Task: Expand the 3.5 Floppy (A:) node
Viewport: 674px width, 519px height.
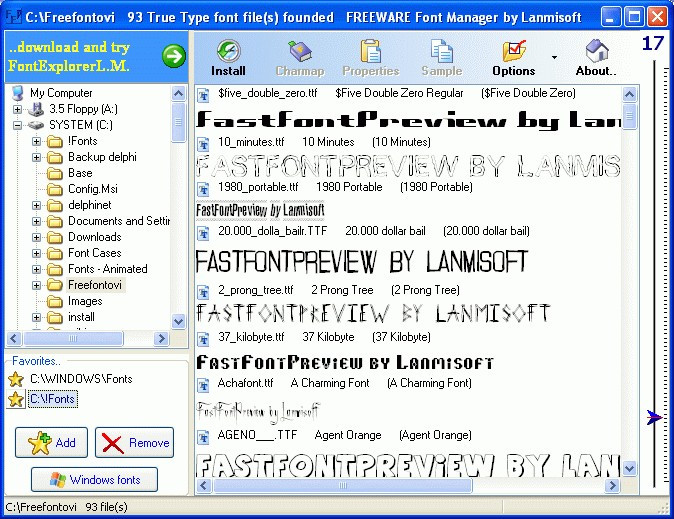Action: (x=17, y=109)
